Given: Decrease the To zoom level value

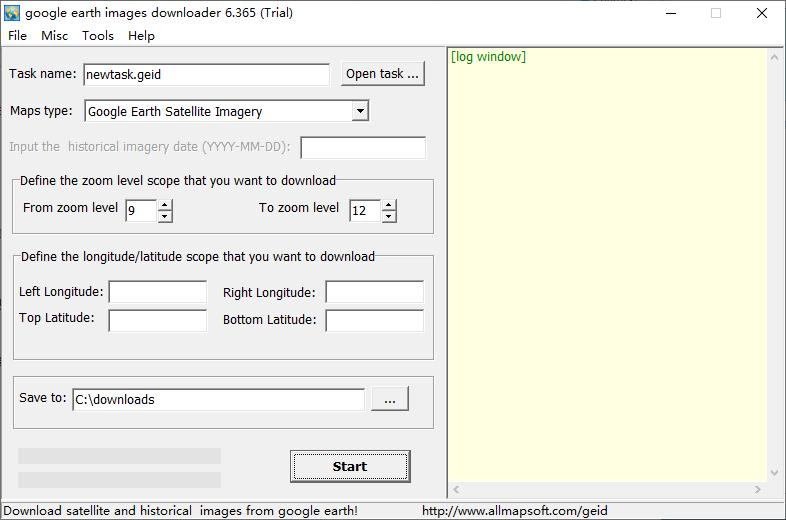Looking at the screenshot, I should [x=388, y=217].
